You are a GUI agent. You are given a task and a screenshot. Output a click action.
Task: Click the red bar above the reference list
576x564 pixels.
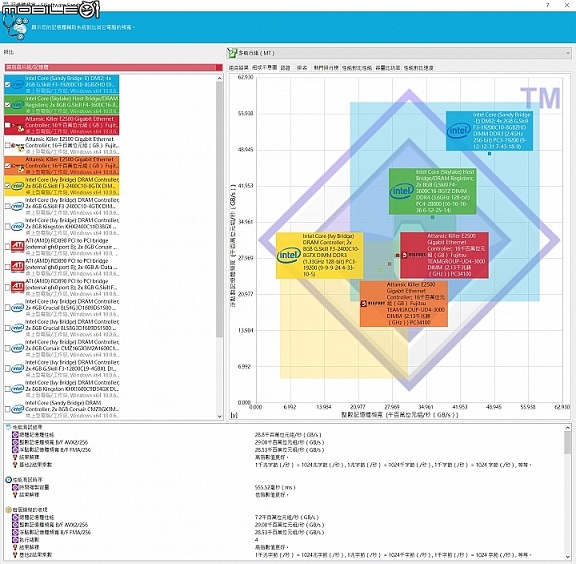pyautogui.click(x=114, y=67)
